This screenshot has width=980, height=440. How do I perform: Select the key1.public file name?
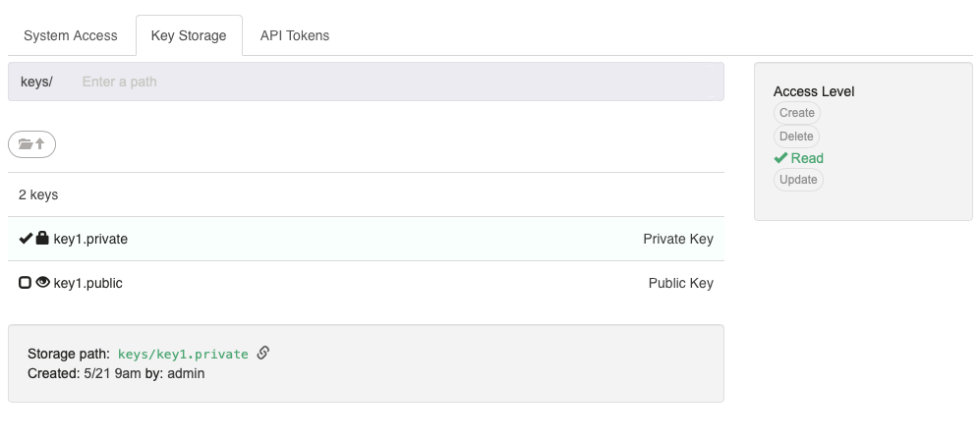point(88,283)
